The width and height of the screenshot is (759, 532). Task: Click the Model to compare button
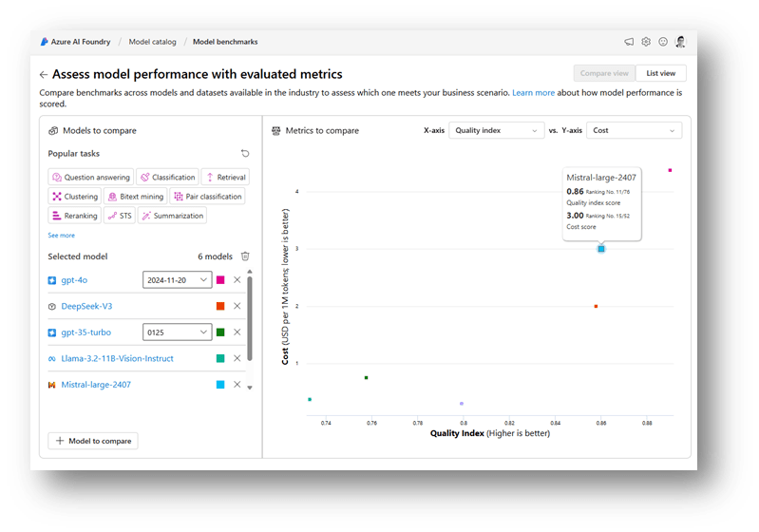tap(93, 441)
